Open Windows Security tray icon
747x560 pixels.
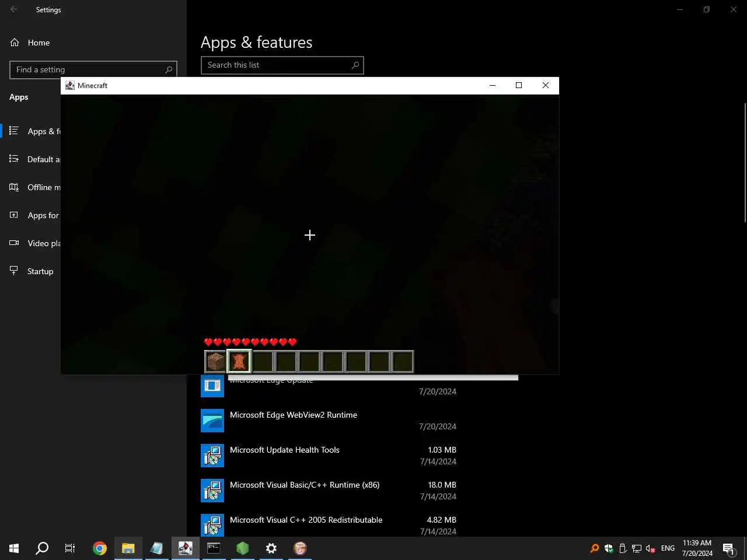pyautogui.click(x=609, y=548)
